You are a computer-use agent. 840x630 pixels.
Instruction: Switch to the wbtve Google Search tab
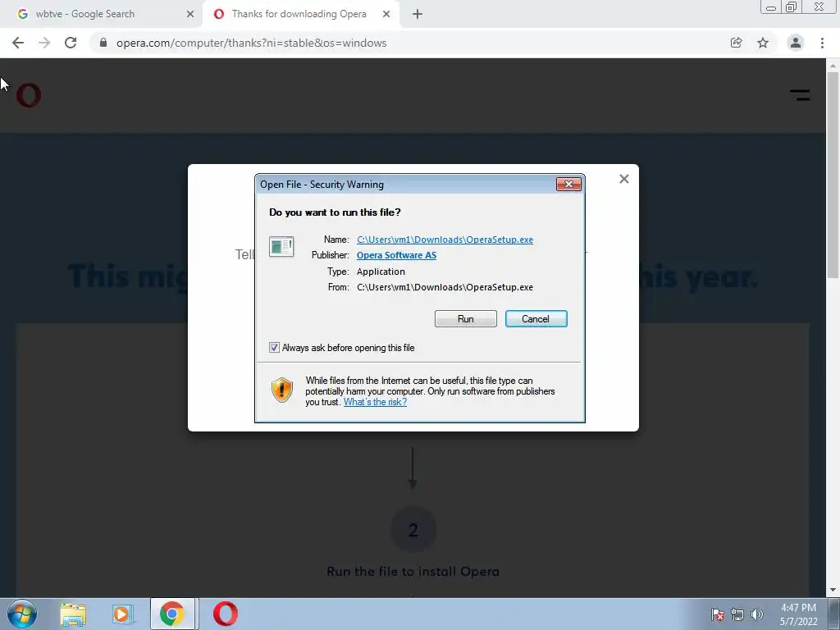click(x=102, y=14)
